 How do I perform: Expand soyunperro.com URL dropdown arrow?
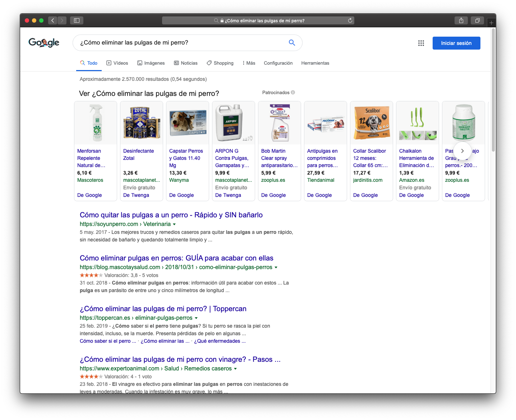[174, 224]
